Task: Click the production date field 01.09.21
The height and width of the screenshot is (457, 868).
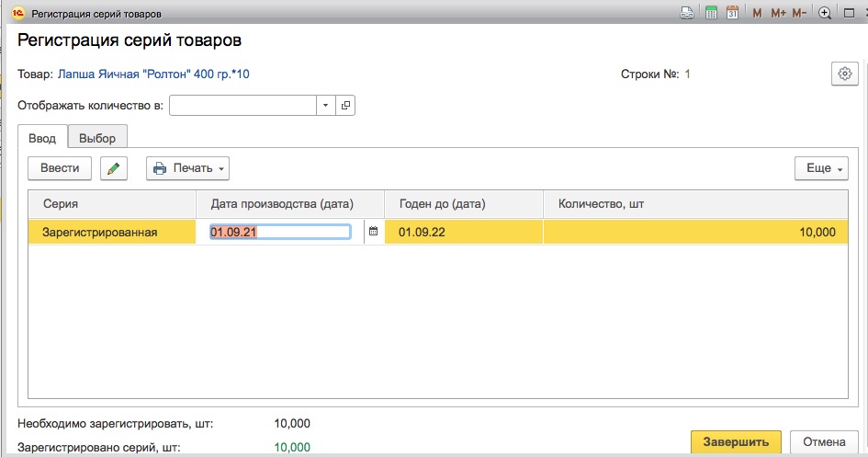Action: click(x=279, y=232)
